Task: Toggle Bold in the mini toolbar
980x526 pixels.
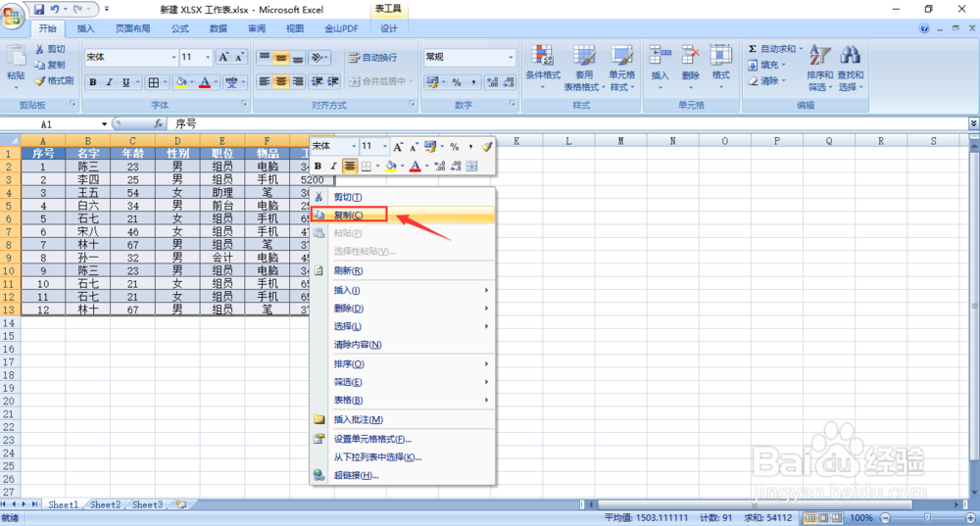Action: (318, 167)
